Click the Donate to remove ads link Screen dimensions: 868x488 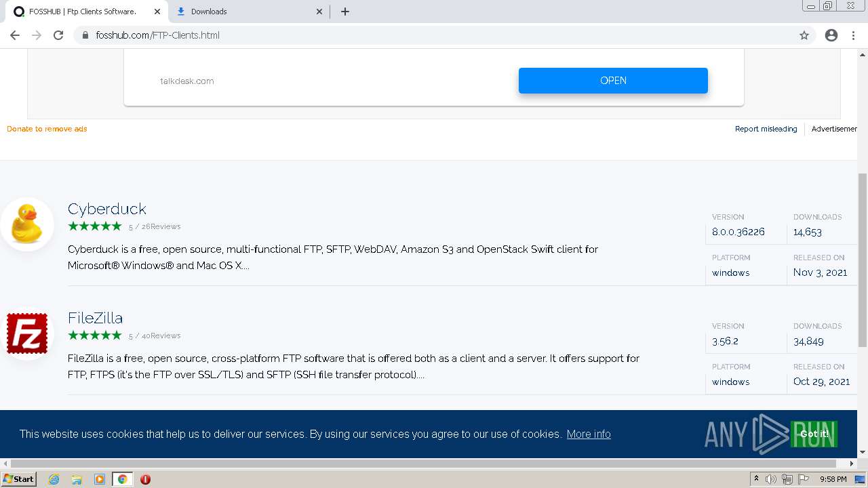click(x=47, y=129)
